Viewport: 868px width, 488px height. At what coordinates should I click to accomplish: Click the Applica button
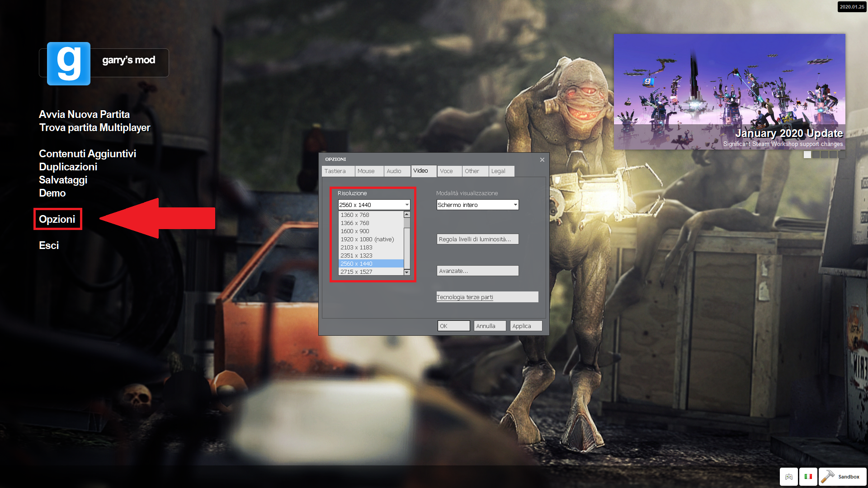[526, 326]
